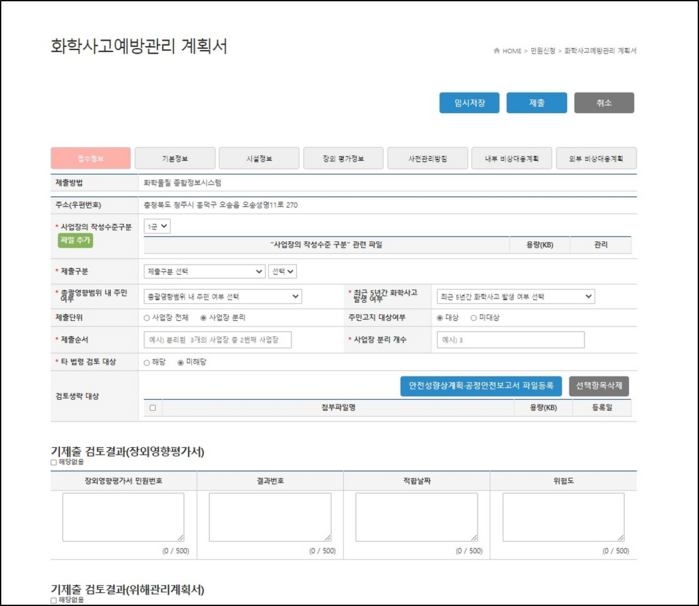Image resolution: width=699 pixels, height=606 pixels.
Task: Click the 선택항목삭제 button
Action: (599, 386)
